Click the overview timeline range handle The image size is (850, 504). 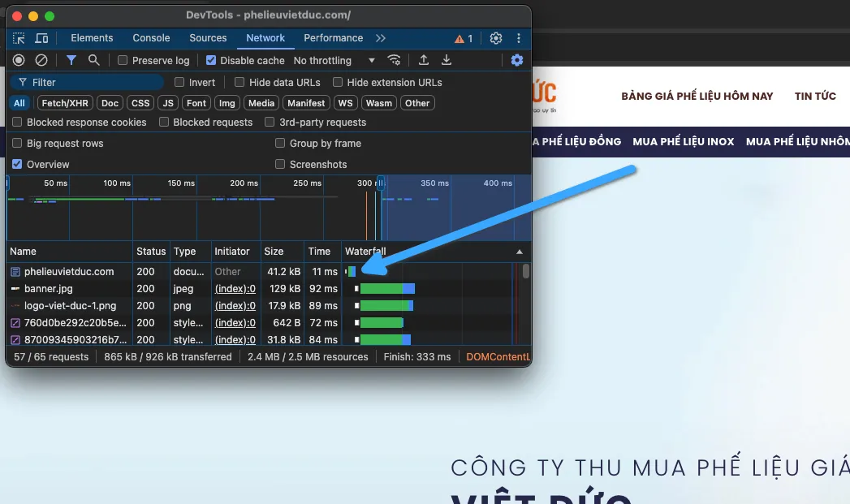point(381,183)
